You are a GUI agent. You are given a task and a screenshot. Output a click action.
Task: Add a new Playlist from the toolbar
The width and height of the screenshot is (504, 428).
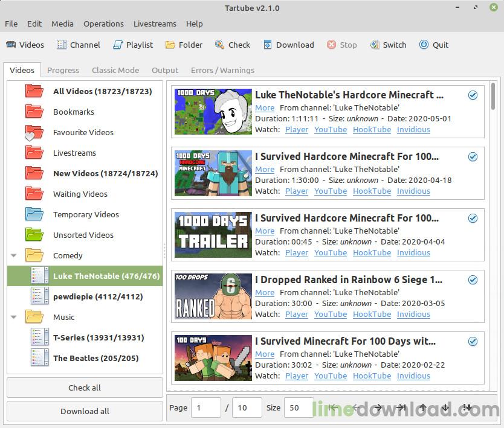click(133, 45)
